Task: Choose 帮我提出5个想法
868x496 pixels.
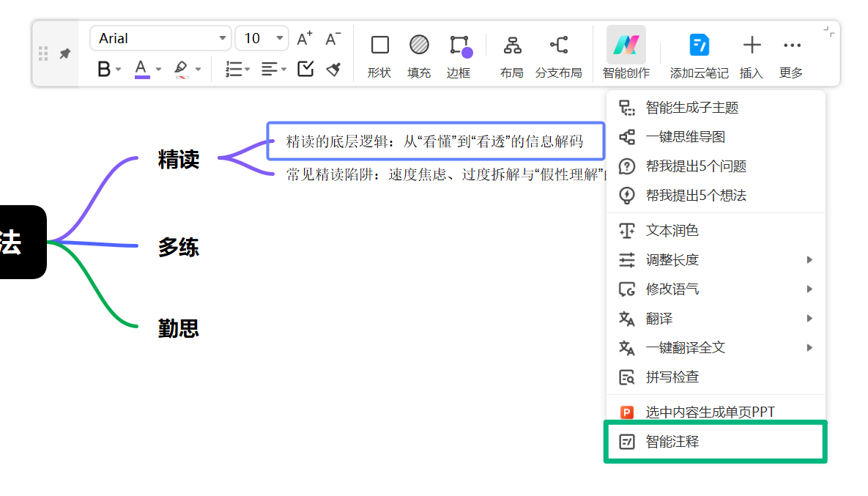Action: [x=716, y=196]
